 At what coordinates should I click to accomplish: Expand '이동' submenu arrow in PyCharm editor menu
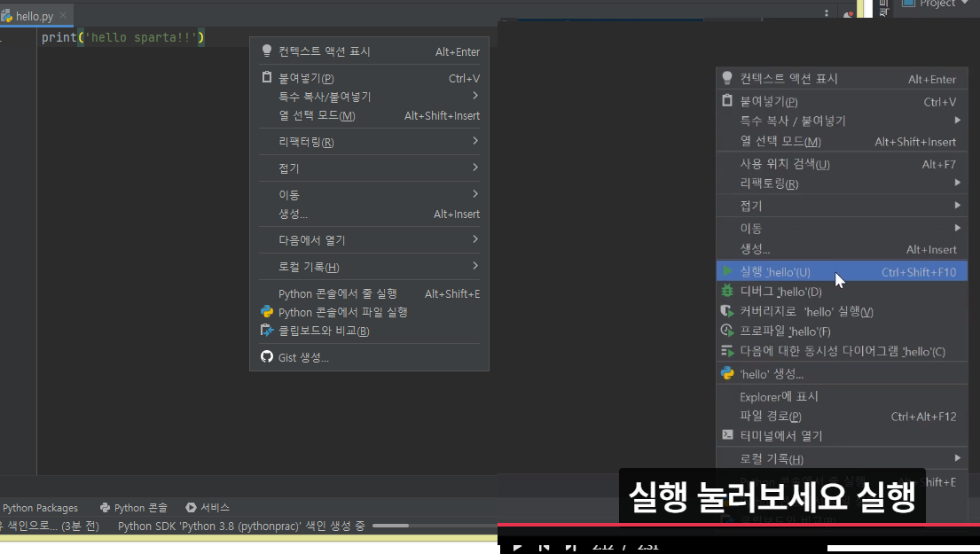[475, 194]
